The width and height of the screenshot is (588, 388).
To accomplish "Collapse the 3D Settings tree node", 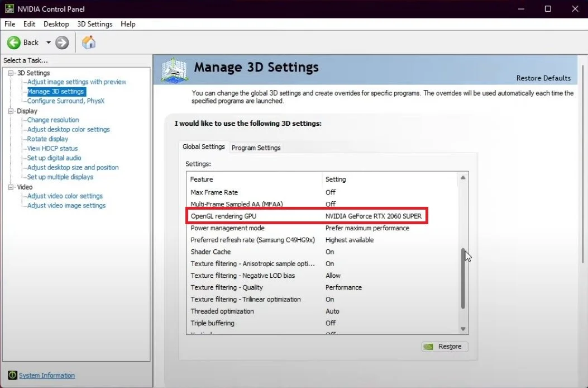I will coord(11,73).
